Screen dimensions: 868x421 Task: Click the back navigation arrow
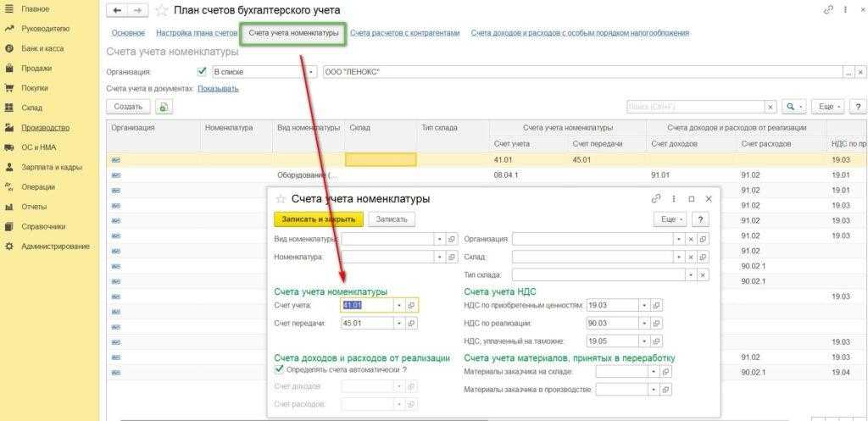coord(116,10)
